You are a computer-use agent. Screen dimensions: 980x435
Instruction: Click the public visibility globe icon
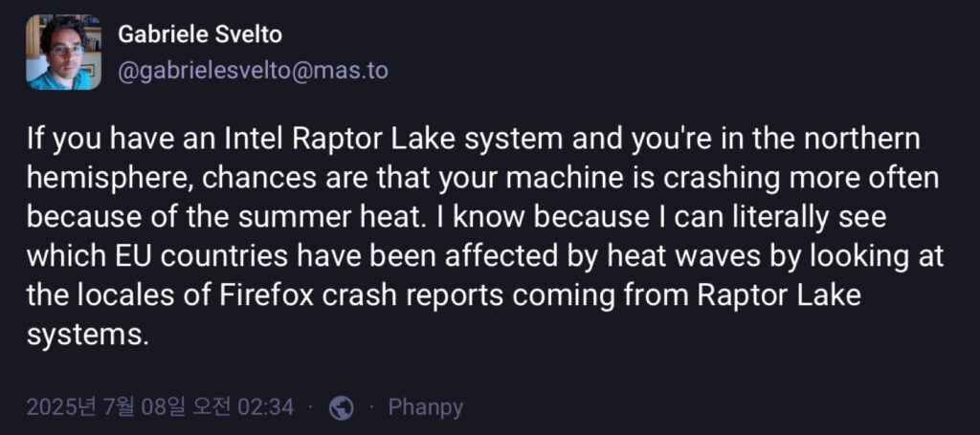(x=342, y=408)
